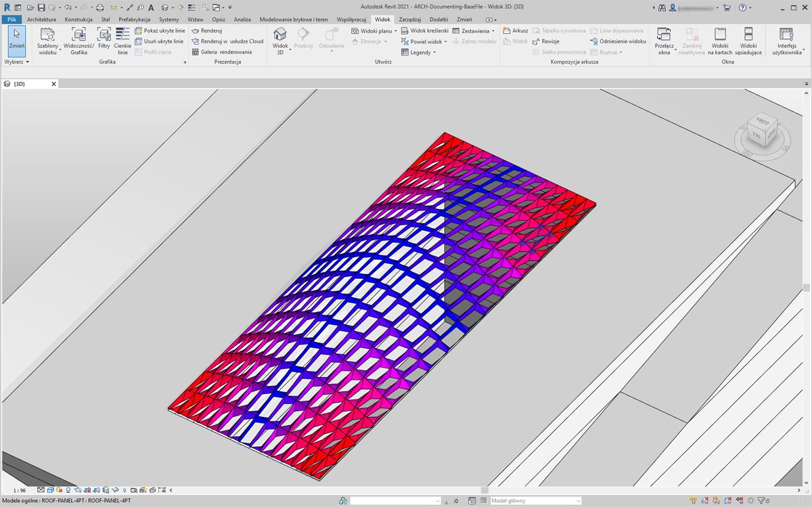
Task: Click Widoki sąsiadujące tile views
Action: point(748,41)
